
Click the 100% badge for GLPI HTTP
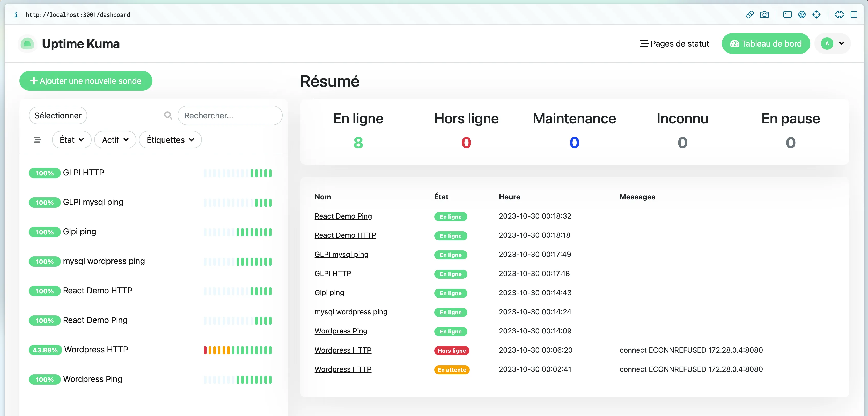[x=45, y=174]
